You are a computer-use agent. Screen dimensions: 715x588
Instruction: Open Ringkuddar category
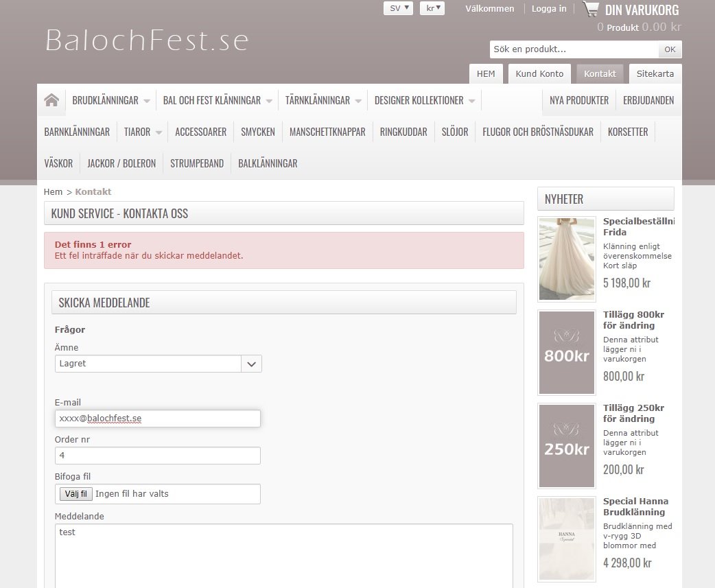click(x=403, y=132)
